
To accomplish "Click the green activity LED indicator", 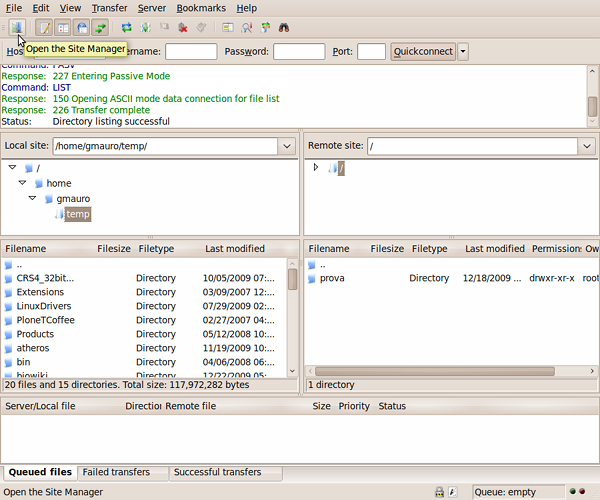I will (x=572, y=491).
